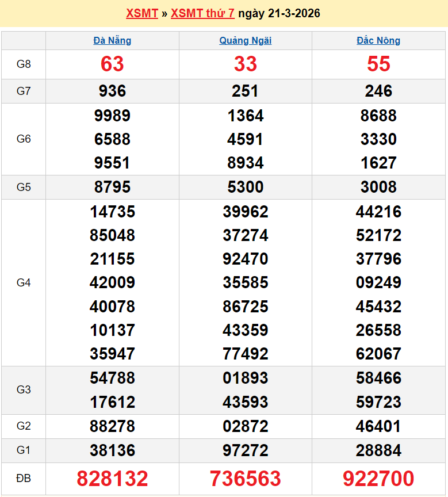Select the Đà Nẵng special prize 828132
448x497 pixels.
(112, 479)
